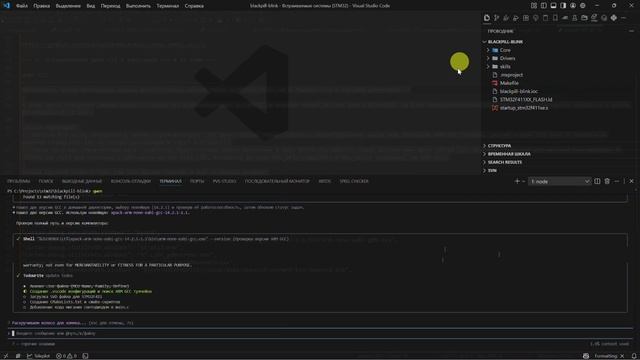The width and height of the screenshot is (640, 360).
Task: Open the lightbulb-shaped activity bar icon
Action: [536, 18]
